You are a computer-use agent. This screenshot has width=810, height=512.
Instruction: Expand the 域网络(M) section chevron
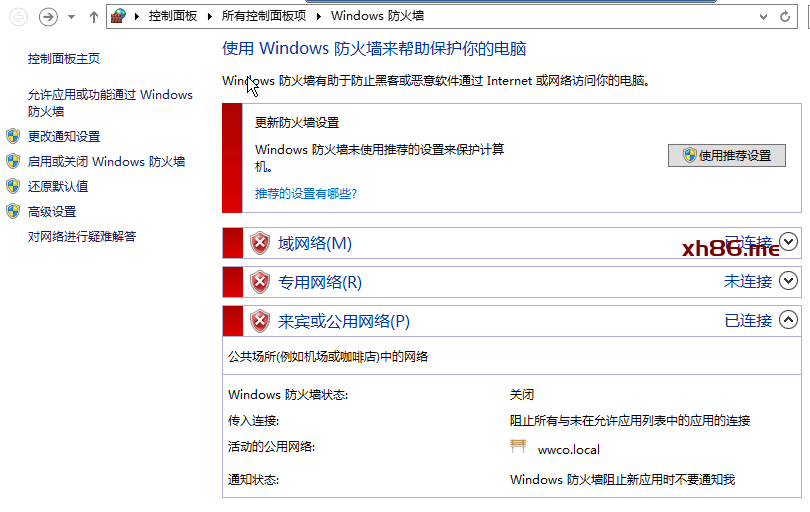tap(788, 242)
